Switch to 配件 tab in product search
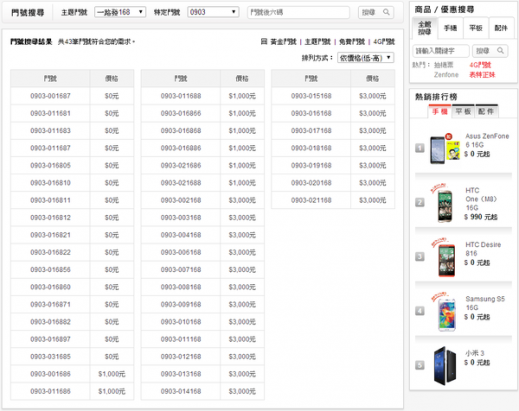This screenshot has width=519, height=411. (501, 28)
